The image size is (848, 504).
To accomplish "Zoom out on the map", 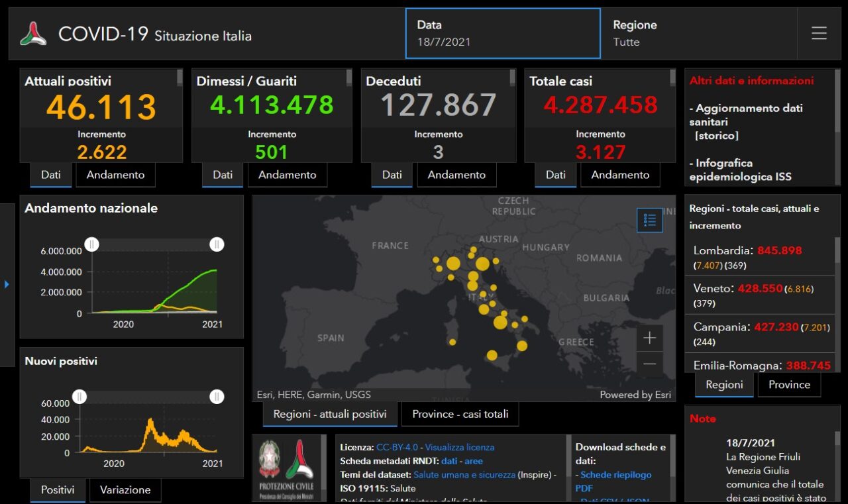I will (x=649, y=364).
